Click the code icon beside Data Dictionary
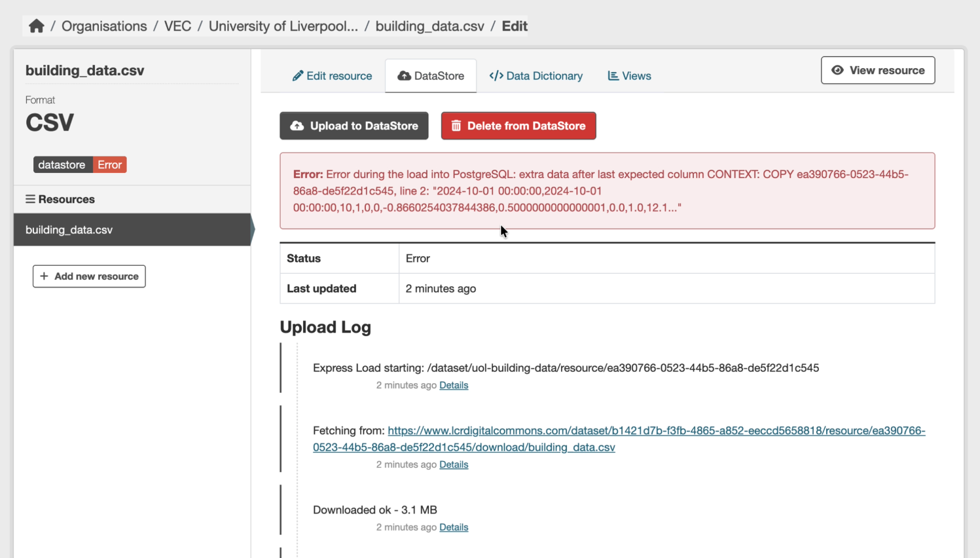The width and height of the screenshot is (980, 558). click(x=496, y=75)
